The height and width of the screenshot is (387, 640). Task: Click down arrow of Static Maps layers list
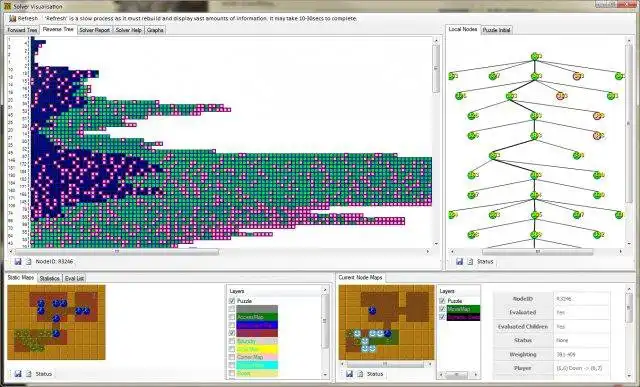(325, 374)
